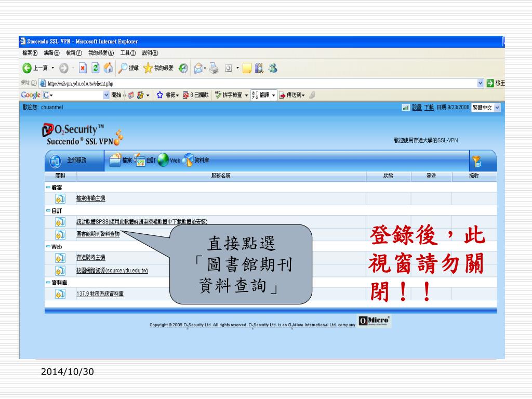The width and height of the screenshot is (532, 399).
Task: Open the 圖書館期刊資料查詢 link
Action: click(x=98, y=234)
